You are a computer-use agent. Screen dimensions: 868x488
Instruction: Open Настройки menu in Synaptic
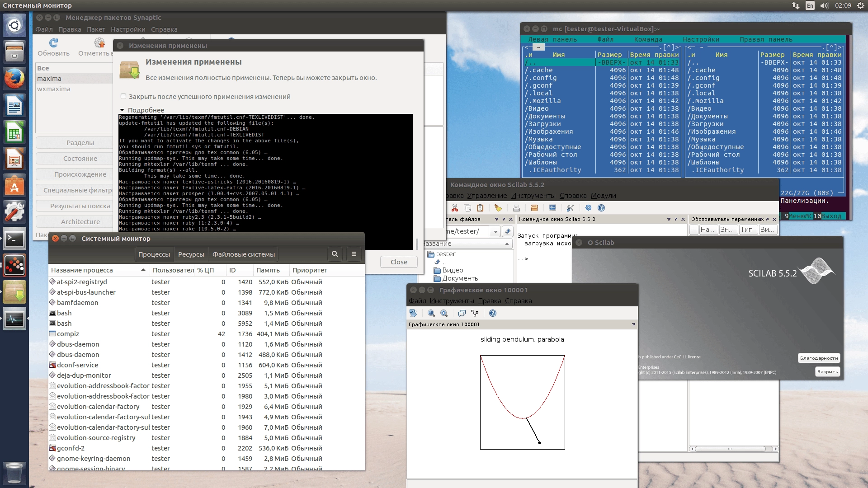pyautogui.click(x=128, y=29)
